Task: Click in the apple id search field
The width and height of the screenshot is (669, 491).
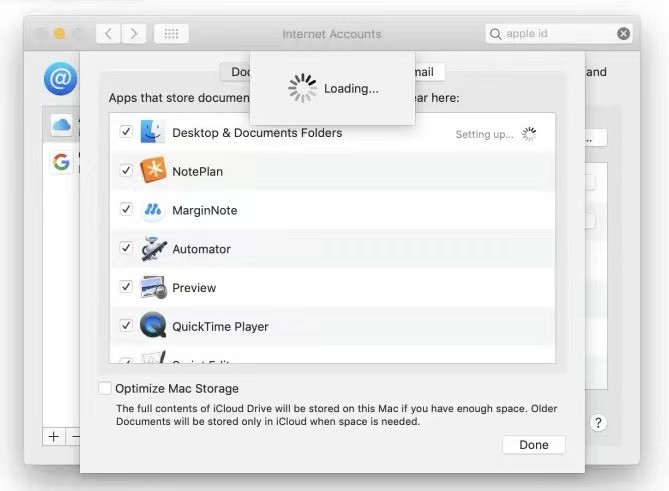Action: pos(559,34)
